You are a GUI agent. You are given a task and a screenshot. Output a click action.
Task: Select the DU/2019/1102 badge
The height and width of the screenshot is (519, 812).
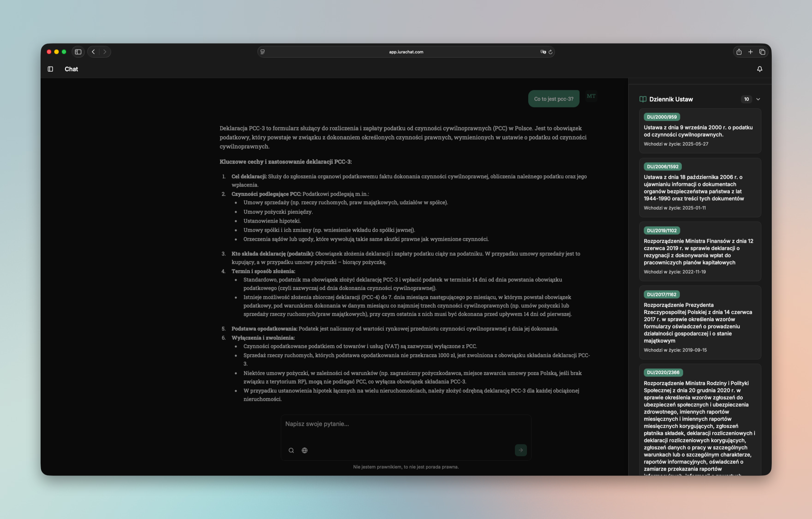point(662,230)
